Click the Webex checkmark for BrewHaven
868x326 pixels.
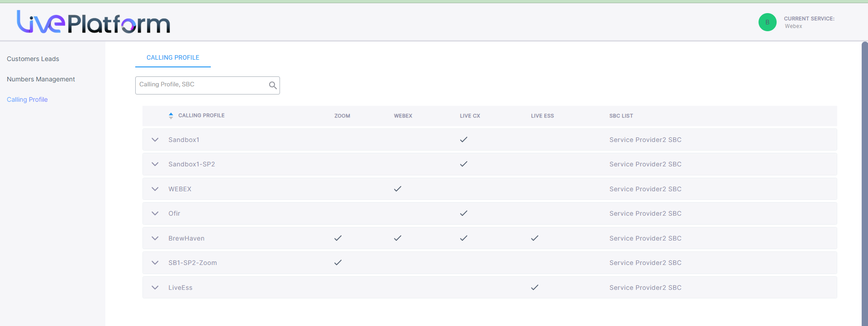[x=398, y=238]
